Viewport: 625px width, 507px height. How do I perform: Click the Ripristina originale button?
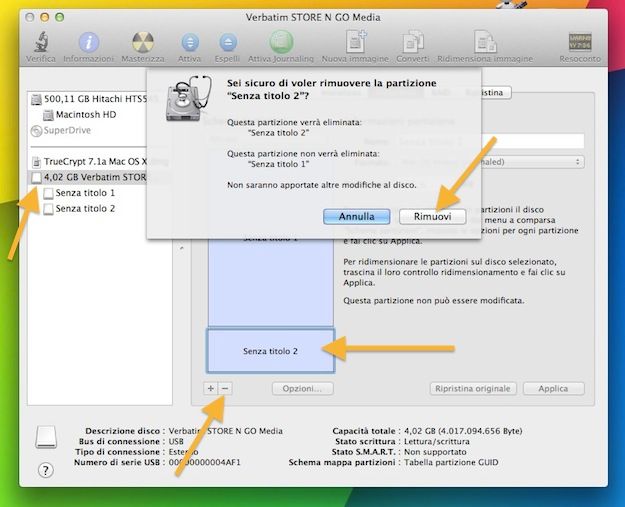pos(473,389)
